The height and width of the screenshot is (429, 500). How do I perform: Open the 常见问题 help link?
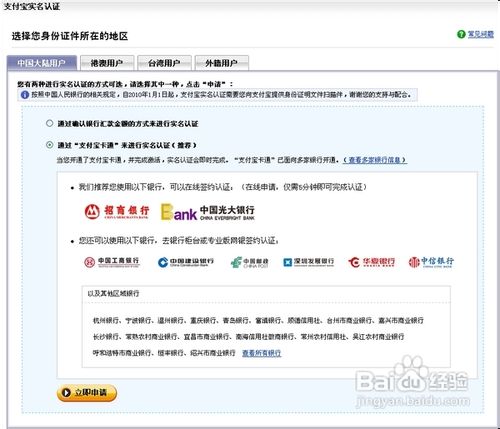(480, 34)
